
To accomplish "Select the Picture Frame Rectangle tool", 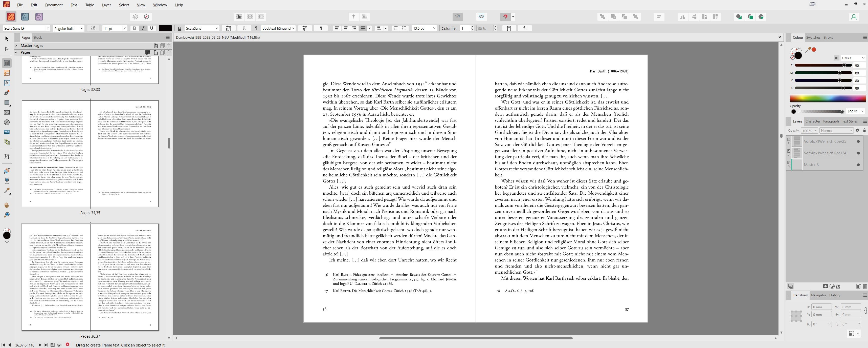I will tap(7, 112).
